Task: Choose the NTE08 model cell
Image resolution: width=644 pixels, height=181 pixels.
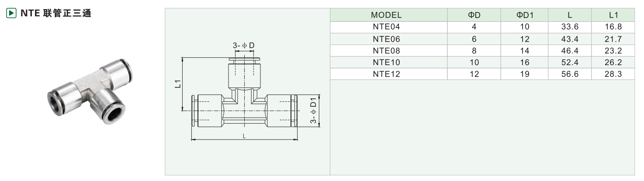Action: (386, 51)
